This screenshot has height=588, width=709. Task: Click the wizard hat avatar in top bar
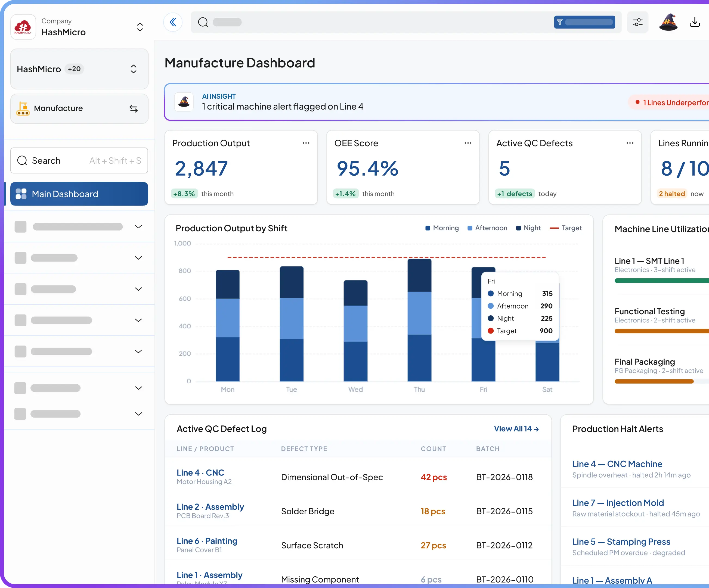668,22
